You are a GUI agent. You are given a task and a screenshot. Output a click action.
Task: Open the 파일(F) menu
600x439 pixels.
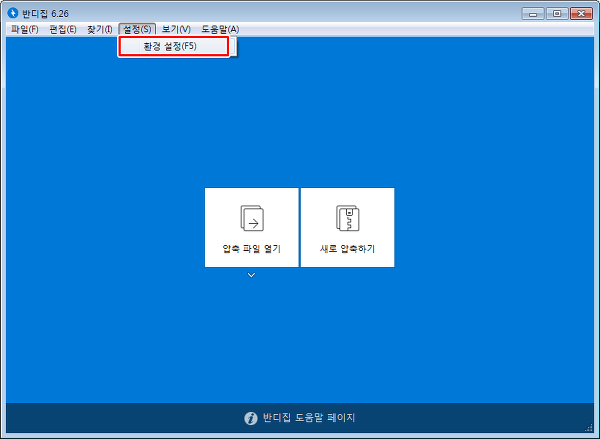(24, 29)
